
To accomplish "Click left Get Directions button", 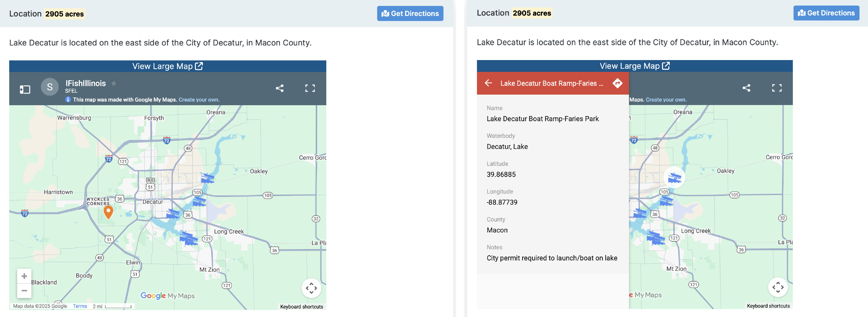I will click(410, 14).
